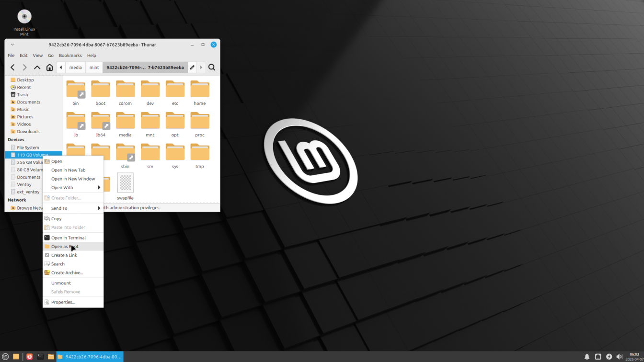Select the dev folder
Screen dimensions: 644x362
(x=150, y=93)
